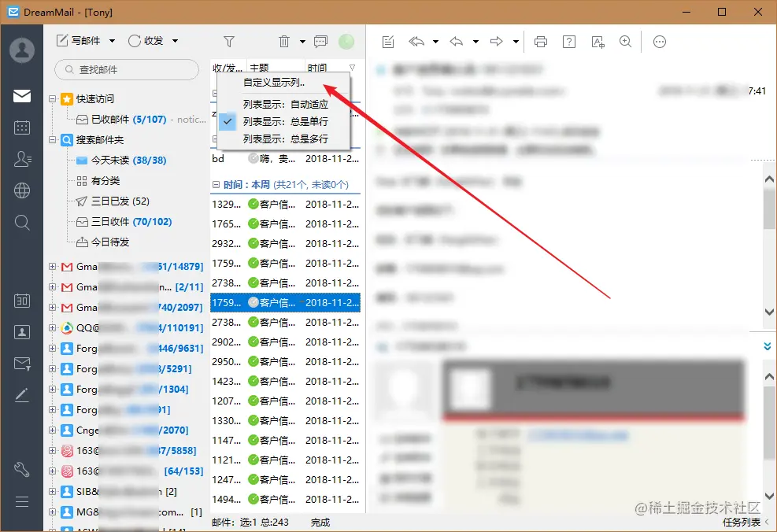The image size is (777, 532).
Task: Expand the QQ@ account node
Action: pos(53,327)
